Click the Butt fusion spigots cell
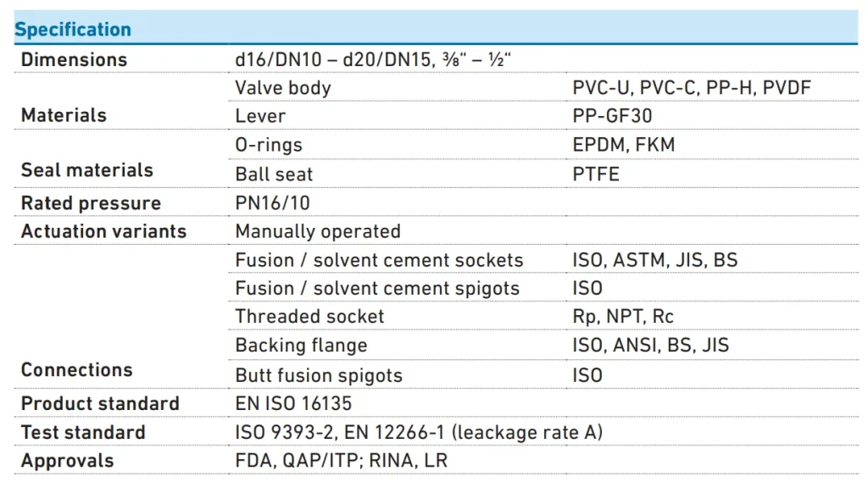Viewport: 868px width, 493px height. click(319, 375)
